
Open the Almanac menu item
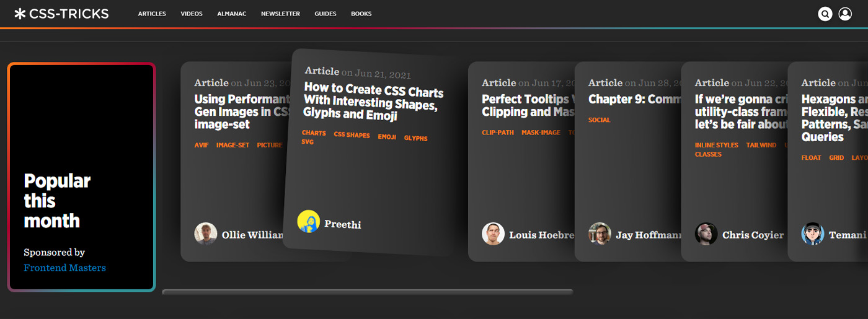[x=232, y=14]
